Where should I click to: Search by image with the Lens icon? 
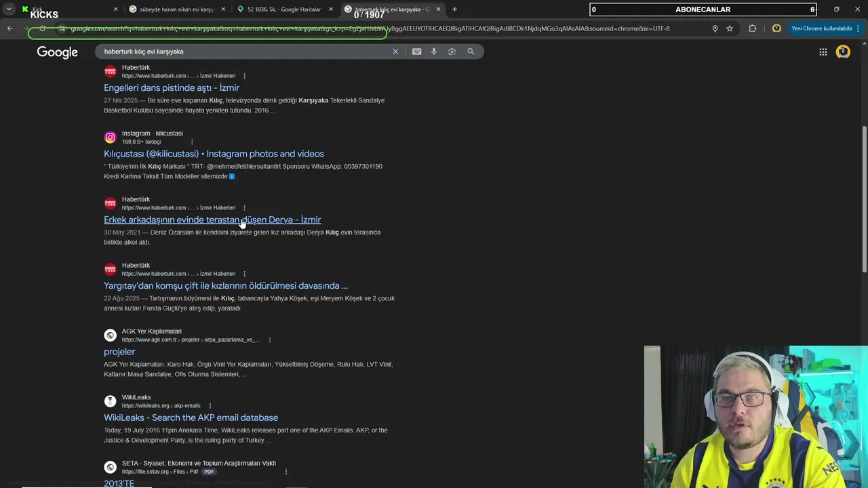point(452,52)
